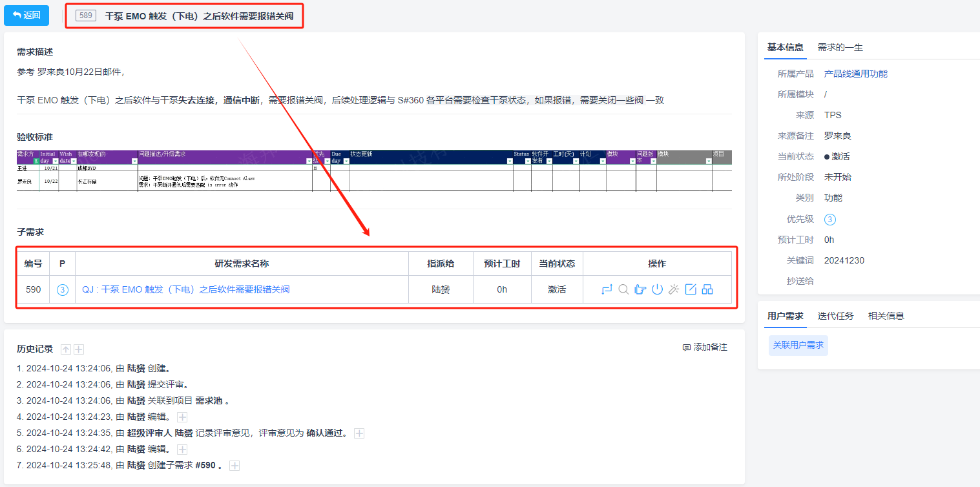
Task: Open the 迭代任务 tab
Action: pos(835,316)
